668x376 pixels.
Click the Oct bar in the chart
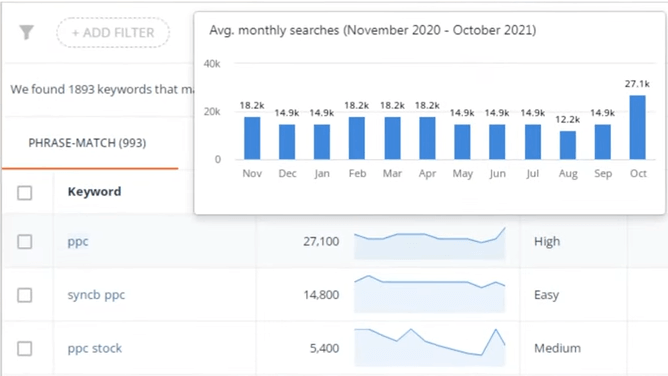637,127
